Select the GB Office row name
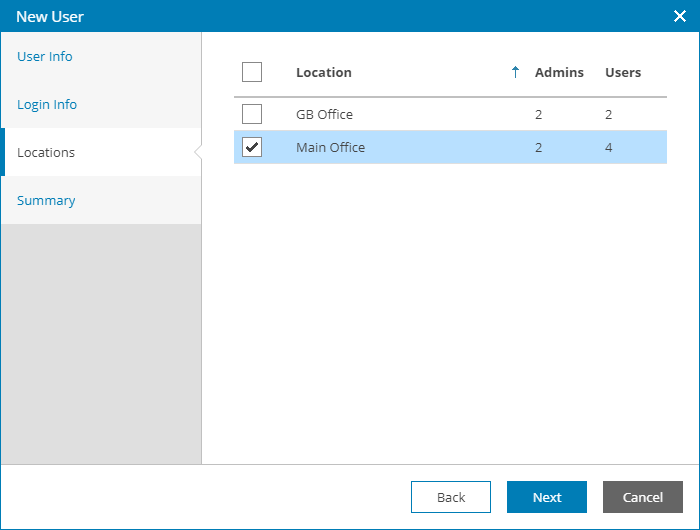 [324, 114]
